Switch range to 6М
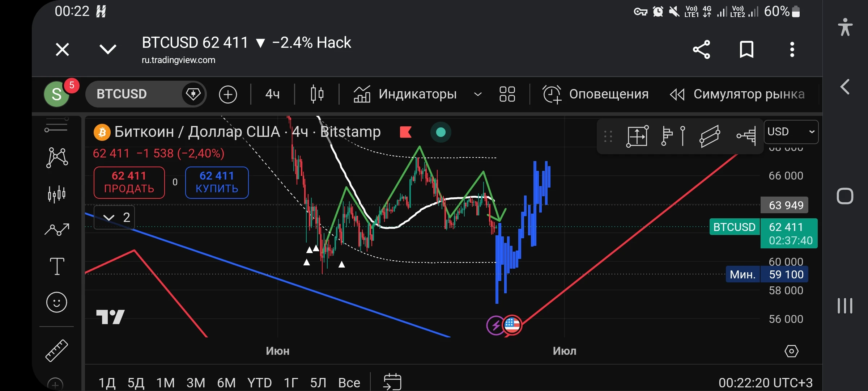The height and width of the screenshot is (391, 868). (x=226, y=382)
